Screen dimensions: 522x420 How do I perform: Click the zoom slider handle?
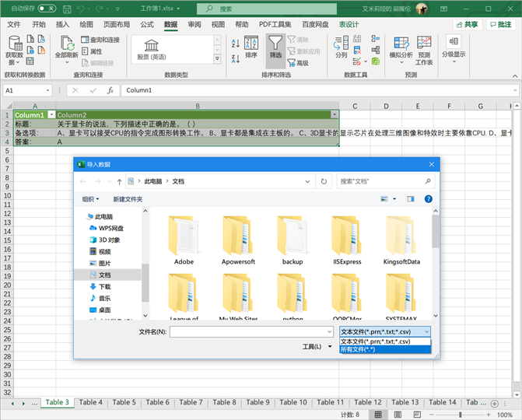click(460, 415)
